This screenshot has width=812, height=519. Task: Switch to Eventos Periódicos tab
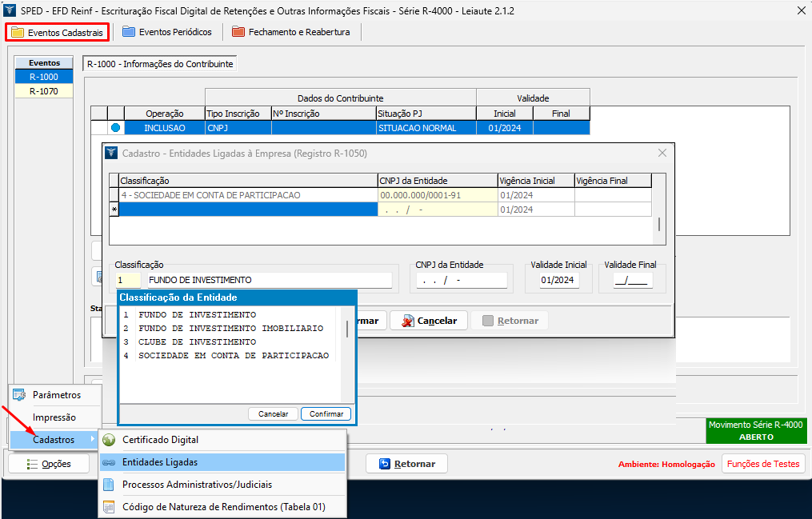(167, 32)
